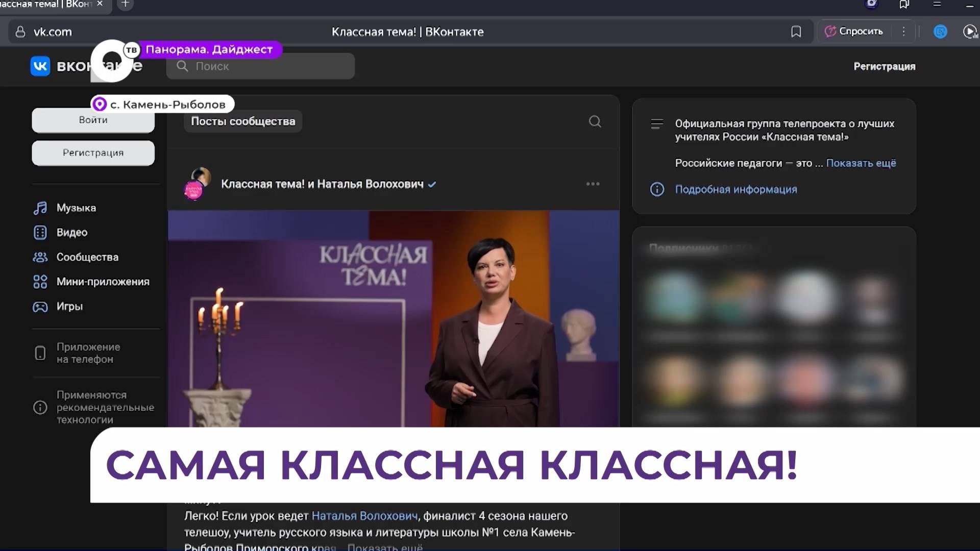Click the browser reader-mode blue icon
This screenshot has width=980, height=551.
point(940,32)
